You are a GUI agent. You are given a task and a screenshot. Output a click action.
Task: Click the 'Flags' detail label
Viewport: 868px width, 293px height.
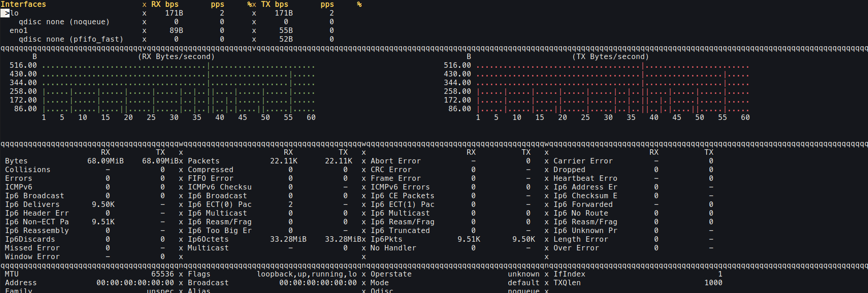click(199, 274)
